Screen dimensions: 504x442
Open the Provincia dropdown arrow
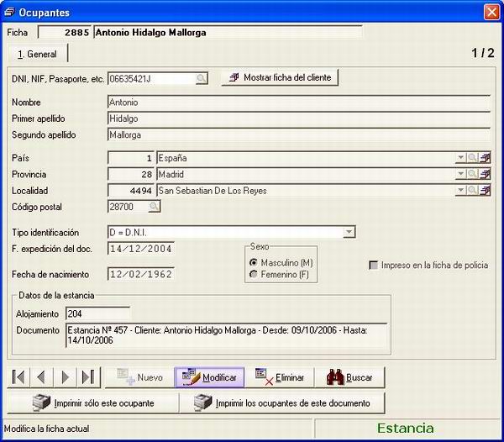(461, 174)
